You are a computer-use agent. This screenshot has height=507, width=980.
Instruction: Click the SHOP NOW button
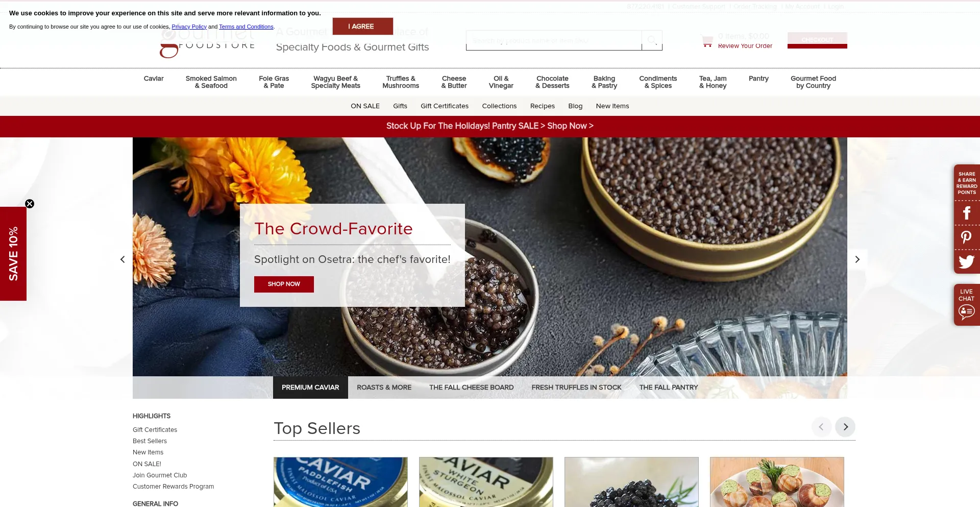[284, 284]
